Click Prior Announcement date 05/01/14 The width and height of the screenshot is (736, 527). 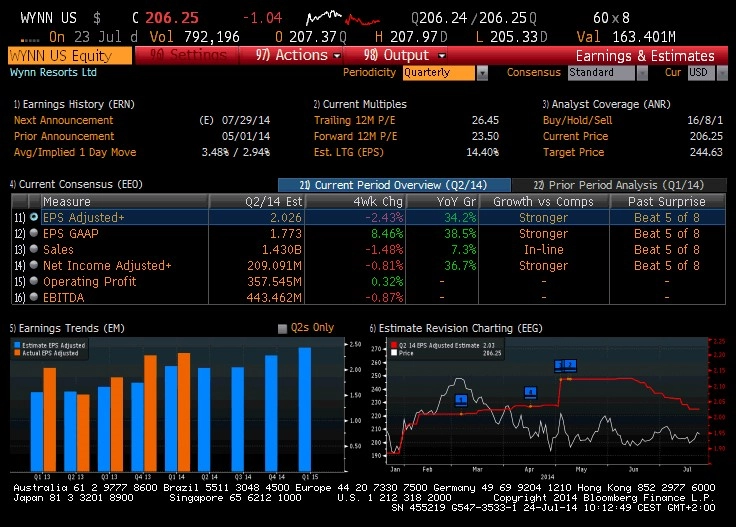click(x=246, y=136)
